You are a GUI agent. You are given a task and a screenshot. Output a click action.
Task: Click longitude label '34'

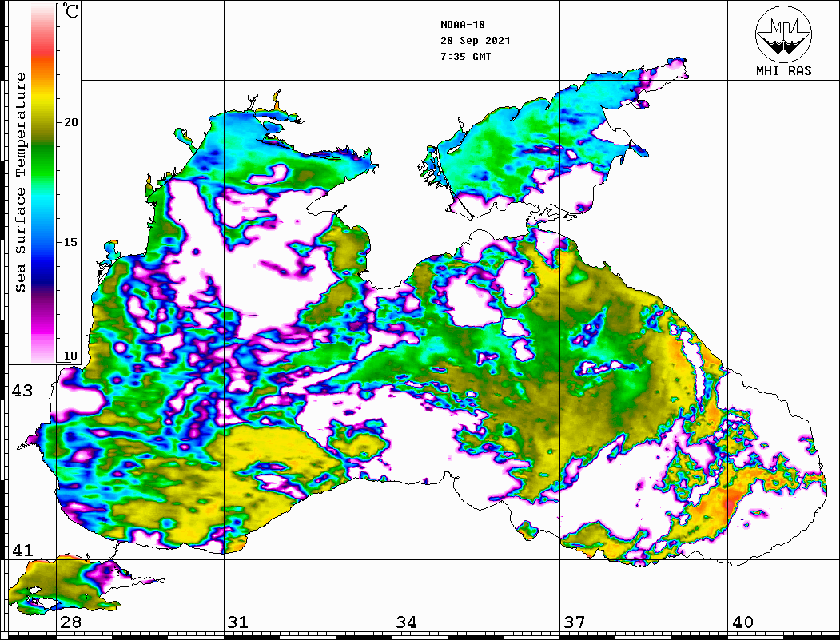tap(407, 622)
